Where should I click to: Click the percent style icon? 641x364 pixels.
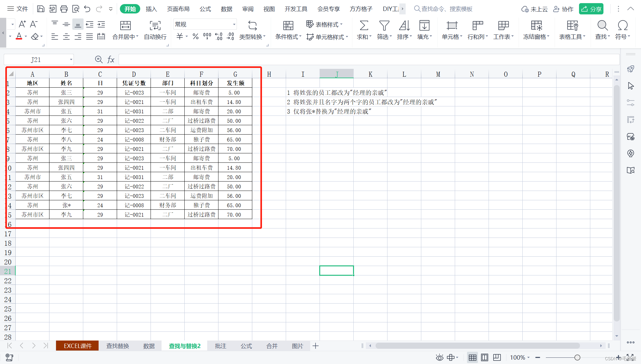tap(196, 37)
